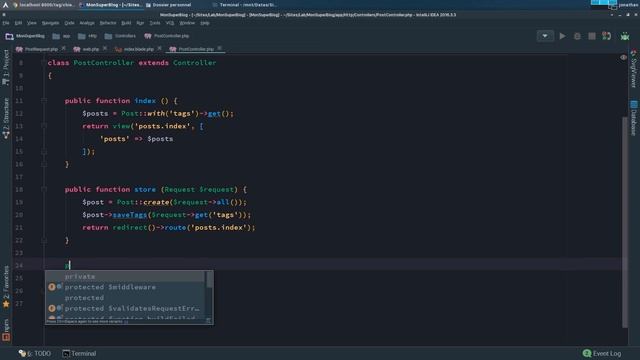
Task: Collapse the index function fold marker
Action: (44, 100)
